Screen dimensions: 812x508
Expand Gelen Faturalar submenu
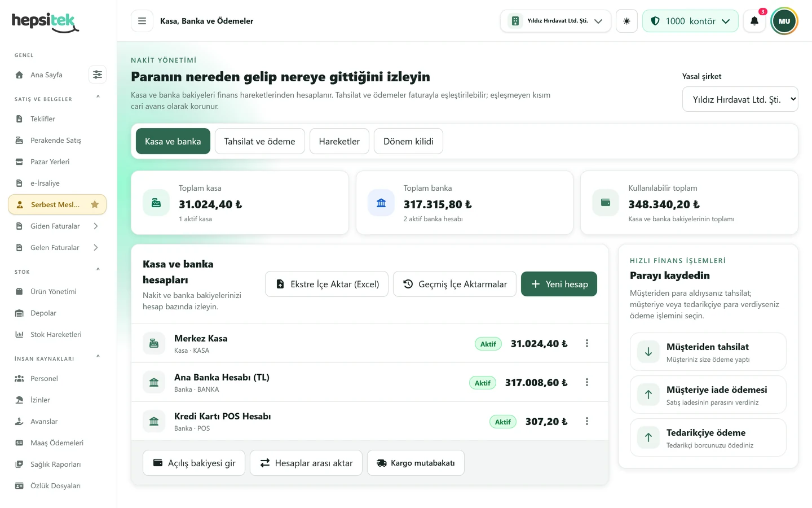(96, 247)
